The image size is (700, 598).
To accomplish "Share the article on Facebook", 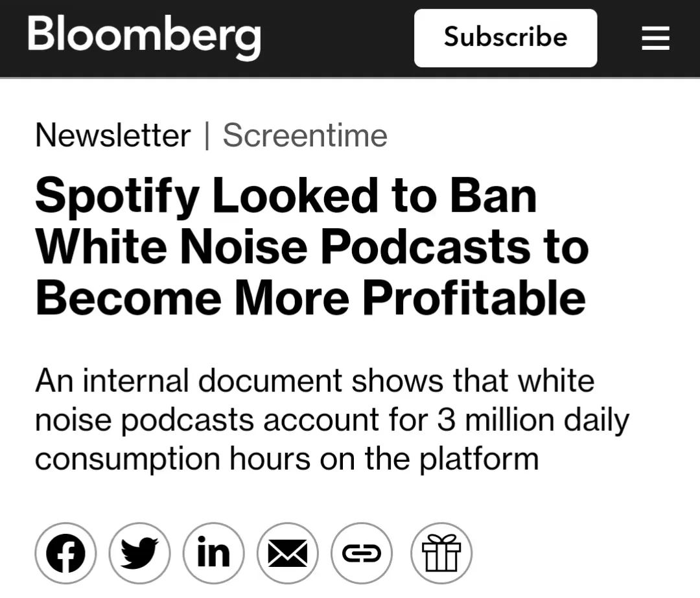I will pyautogui.click(x=65, y=554).
